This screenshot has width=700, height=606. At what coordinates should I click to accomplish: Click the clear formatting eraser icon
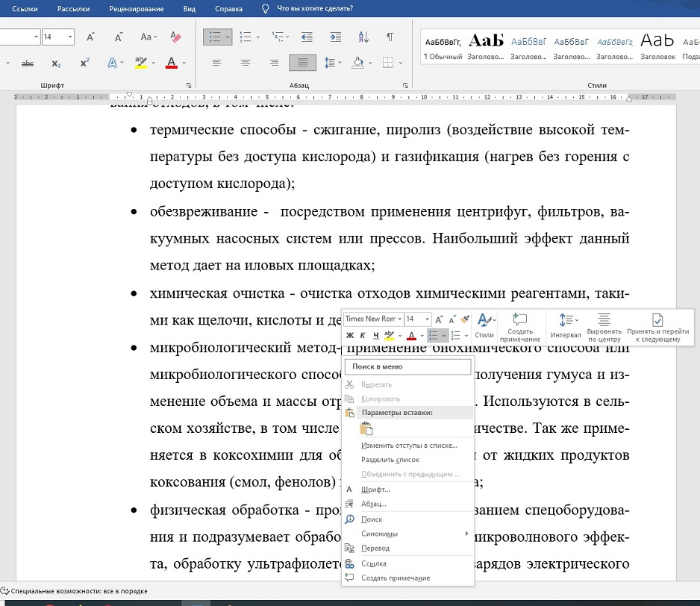[x=176, y=37]
